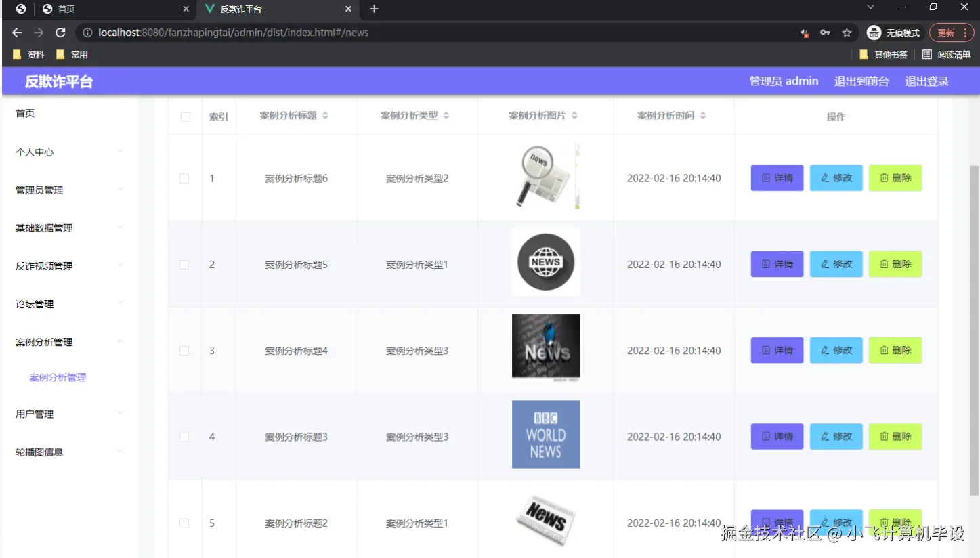Viewport: 980px width, 558px height.
Task: Sort by the 案例分析标题 column arrows
Action: (325, 116)
